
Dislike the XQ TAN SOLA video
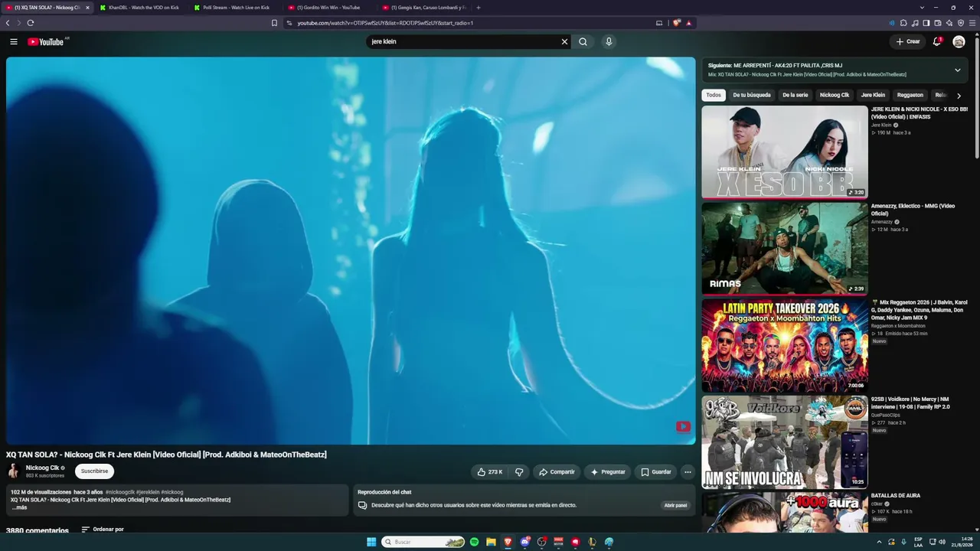click(x=519, y=472)
